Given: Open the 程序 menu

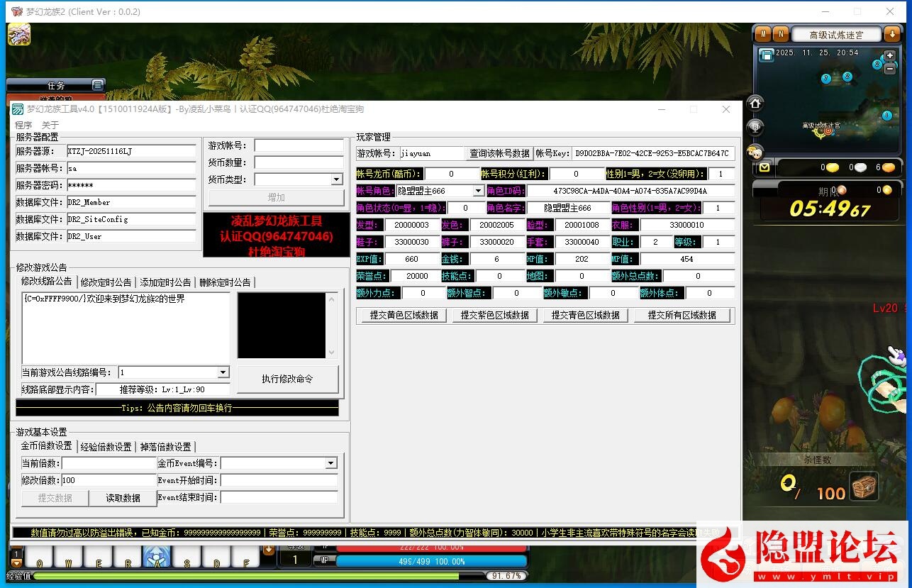Looking at the screenshot, I should point(23,125).
